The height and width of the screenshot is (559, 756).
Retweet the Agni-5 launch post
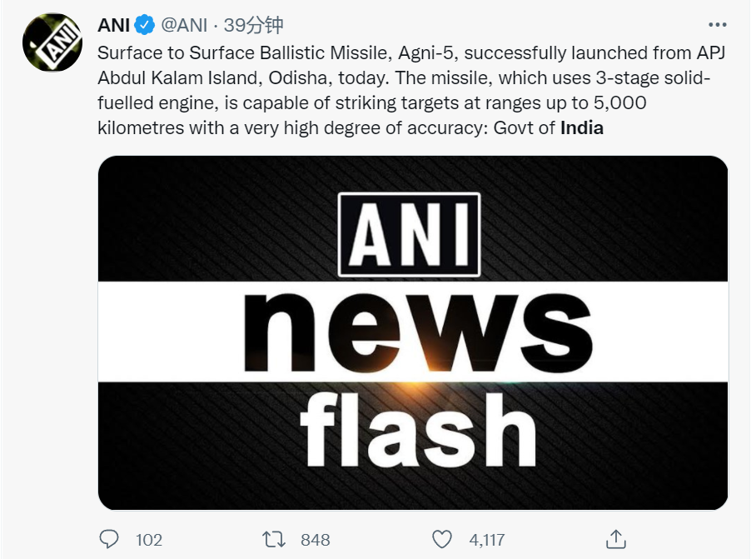(x=273, y=539)
